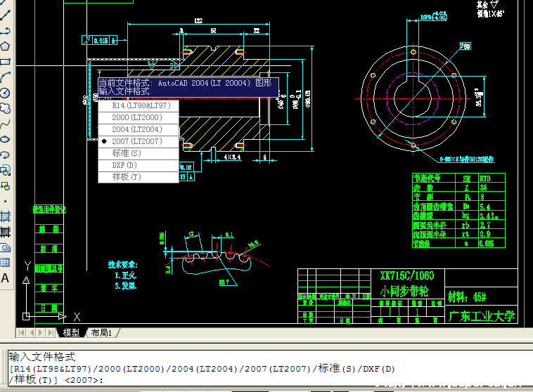533x392 pixels.
Task: Click the 广东工业大学 title block text
Action: click(x=482, y=316)
